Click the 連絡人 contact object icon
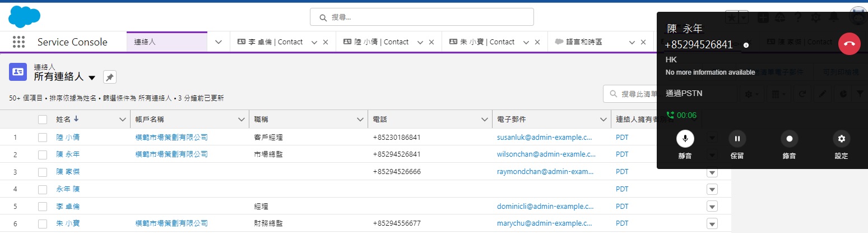Image resolution: width=868 pixels, height=233 pixels. coord(18,72)
